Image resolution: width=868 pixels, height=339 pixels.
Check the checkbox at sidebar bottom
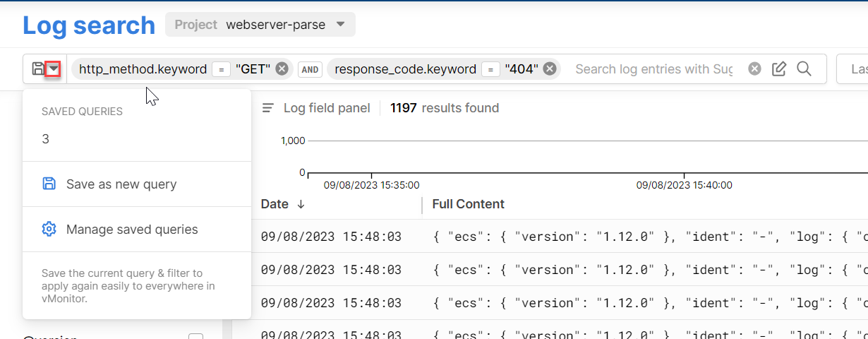pyautogui.click(x=195, y=338)
